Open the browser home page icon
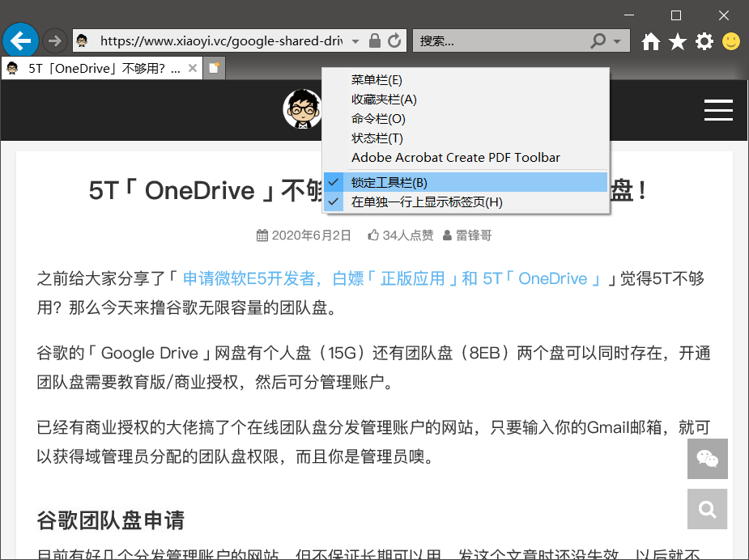The width and height of the screenshot is (749, 560). [x=650, y=40]
